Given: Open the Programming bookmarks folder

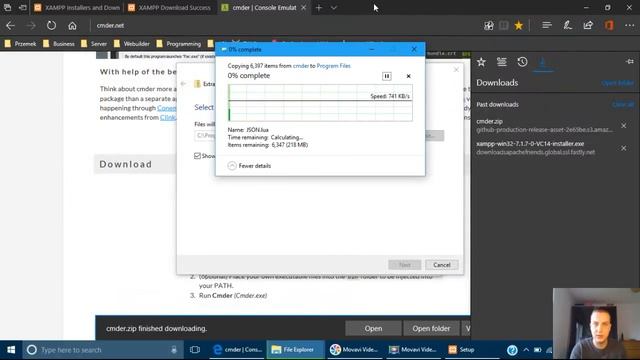Looking at the screenshot, I should (179, 44).
